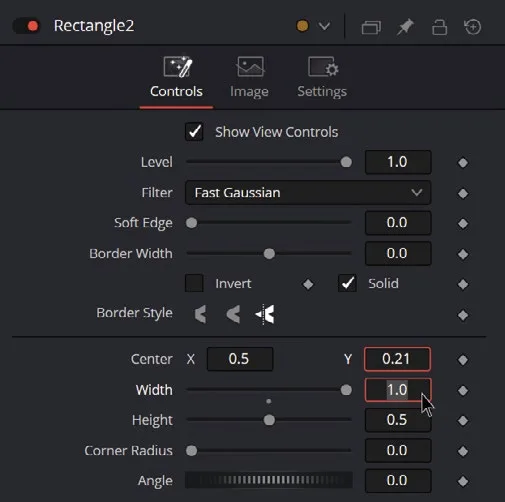Expand the node color chevron menu

click(324, 26)
